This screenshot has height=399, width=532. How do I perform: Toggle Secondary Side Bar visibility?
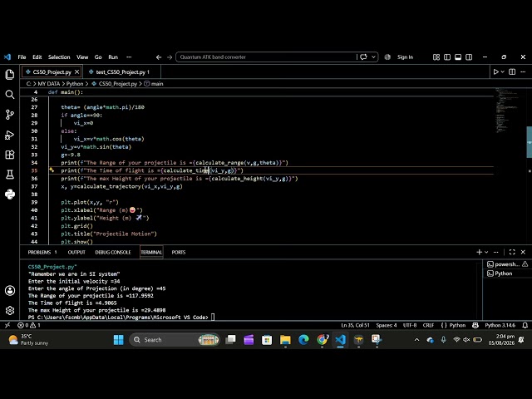click(469, 57)
